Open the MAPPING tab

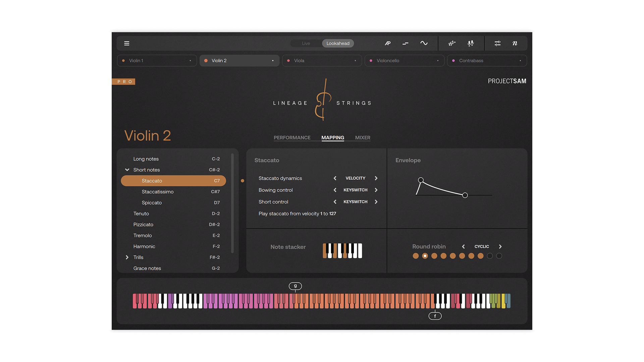point(333,138)
